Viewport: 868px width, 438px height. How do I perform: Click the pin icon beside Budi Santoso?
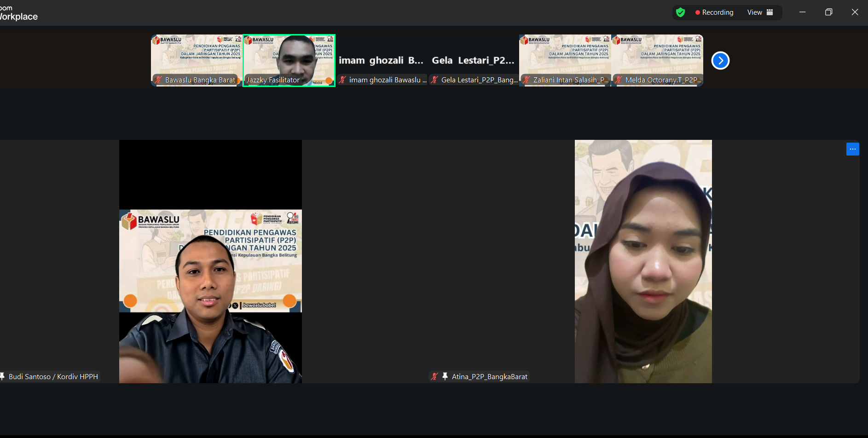pos(2,376)
